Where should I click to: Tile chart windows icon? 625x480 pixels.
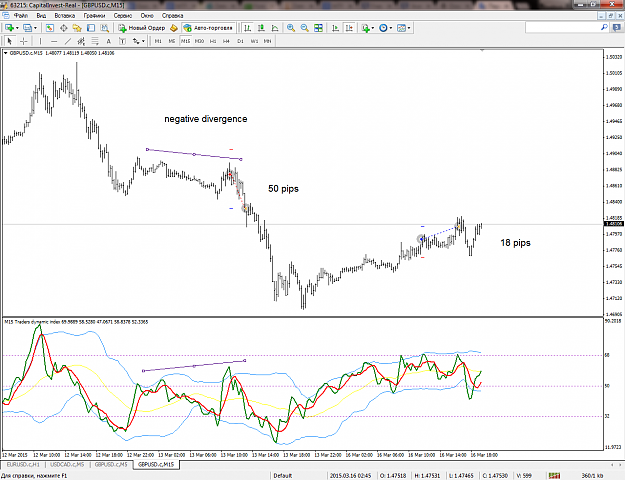tap(318, 28)
